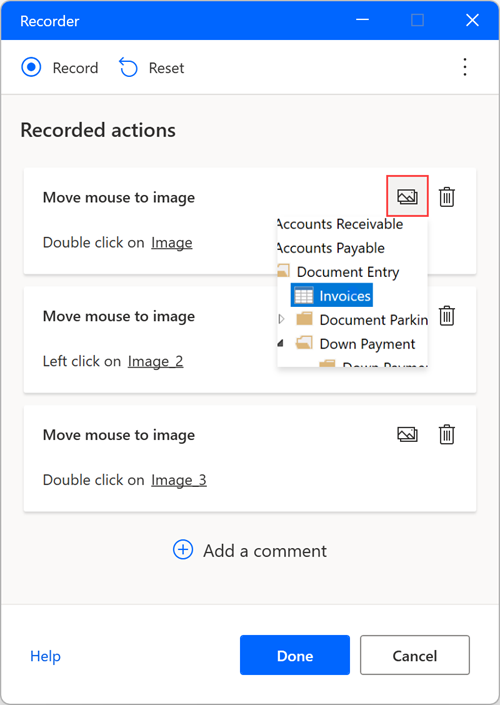Click Down Payment folder in preview

[x=355, y=344]
